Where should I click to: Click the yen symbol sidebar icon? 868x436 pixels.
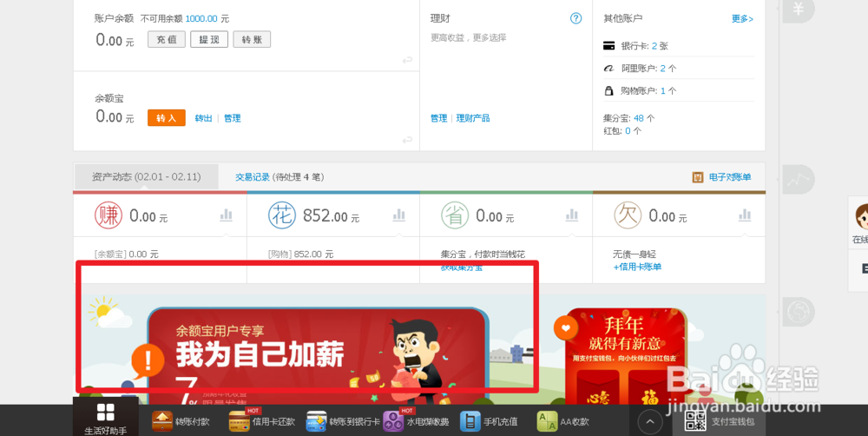[799, 10]
